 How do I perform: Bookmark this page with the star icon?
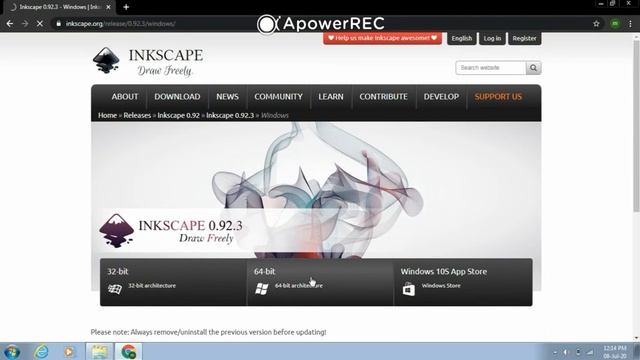coord(596,24)
